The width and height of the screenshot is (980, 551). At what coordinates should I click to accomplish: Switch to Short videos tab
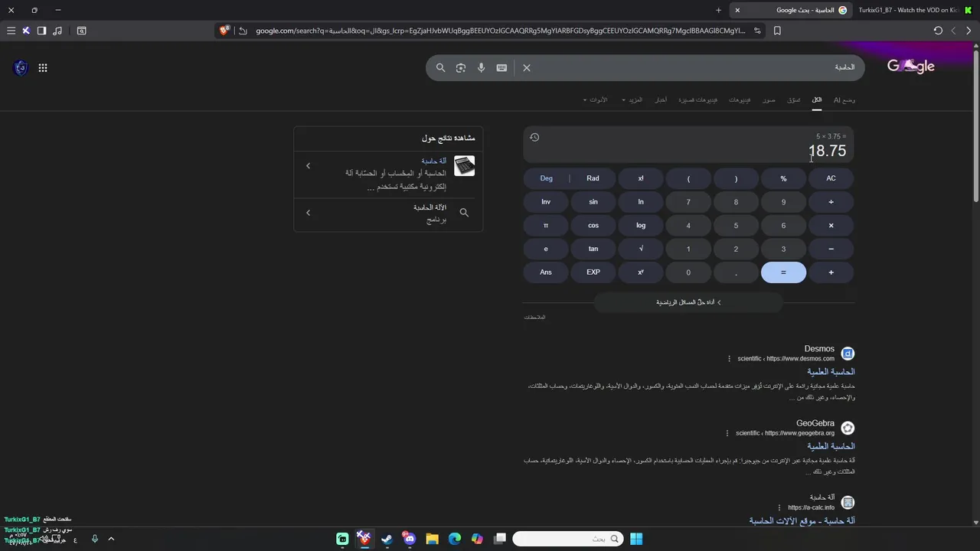tap(698, 100)
